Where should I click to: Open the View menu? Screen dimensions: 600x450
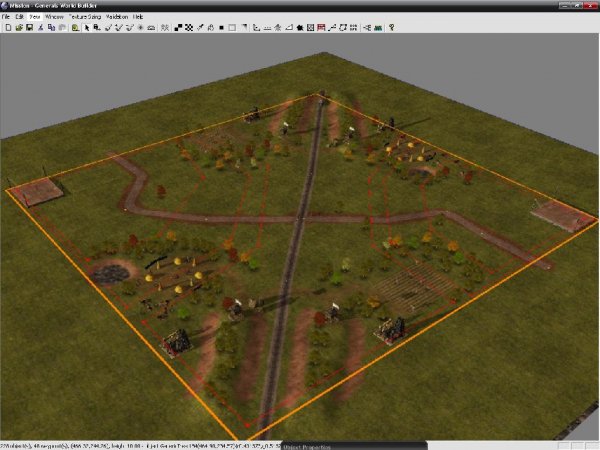35,17
